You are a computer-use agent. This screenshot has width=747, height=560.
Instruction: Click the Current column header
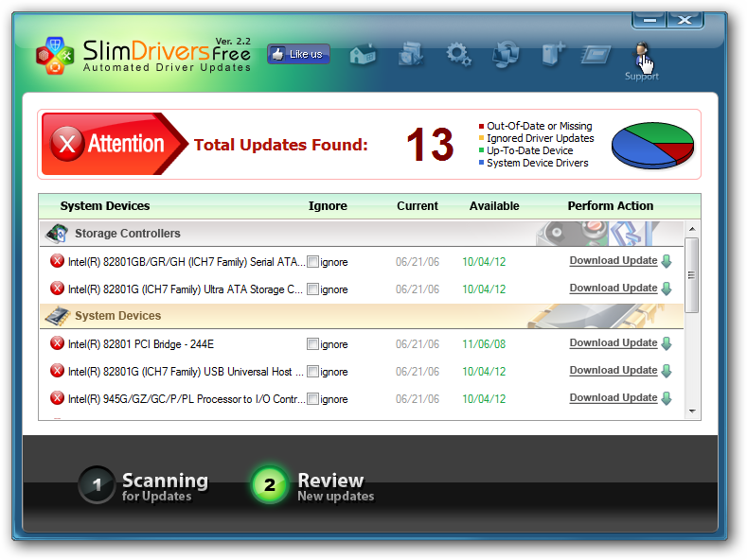click(x=418, y=205)
